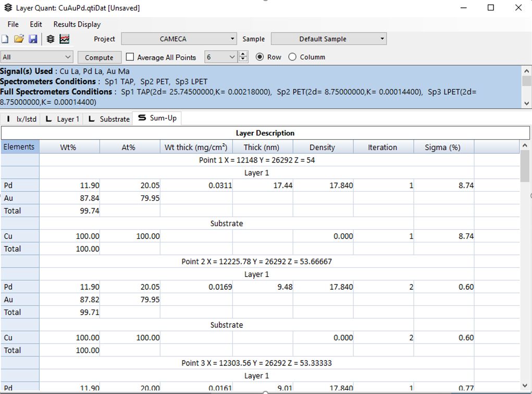Click the app icon in title bar

(8, 8)
